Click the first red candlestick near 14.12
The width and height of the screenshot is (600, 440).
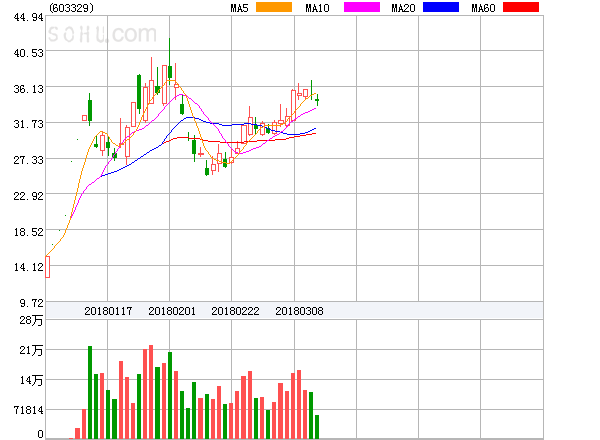[47, 267]
